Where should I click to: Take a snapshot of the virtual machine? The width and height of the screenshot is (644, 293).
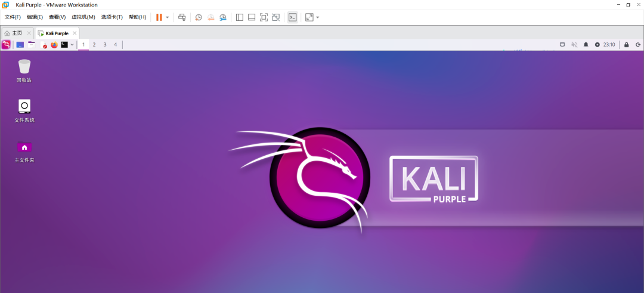199,17
